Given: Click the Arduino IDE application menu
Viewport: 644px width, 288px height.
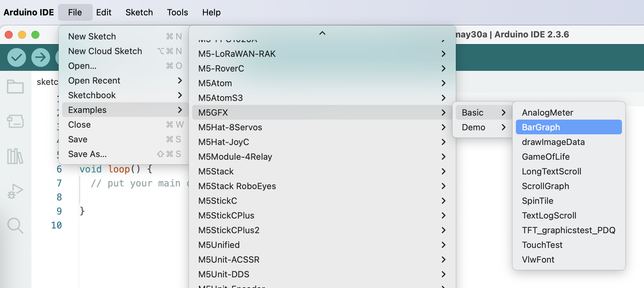Looking at the screenshot, I should (x=29, y=12).
